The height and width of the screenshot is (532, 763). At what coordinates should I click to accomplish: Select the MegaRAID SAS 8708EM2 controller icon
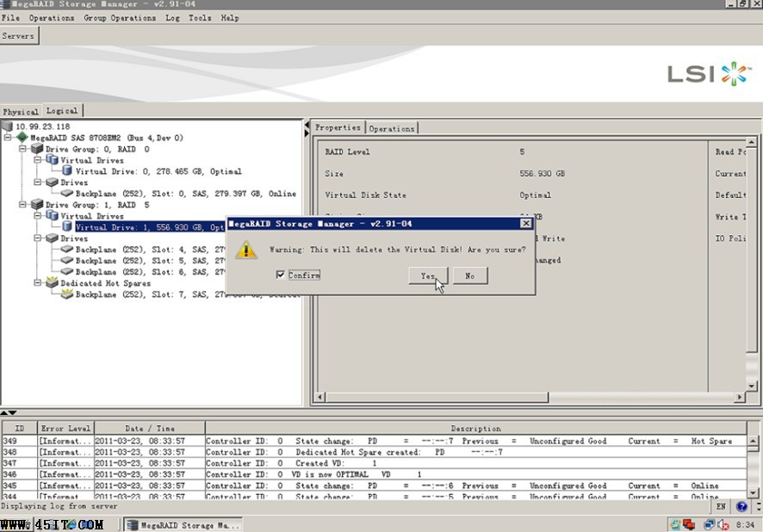point(22,136)
